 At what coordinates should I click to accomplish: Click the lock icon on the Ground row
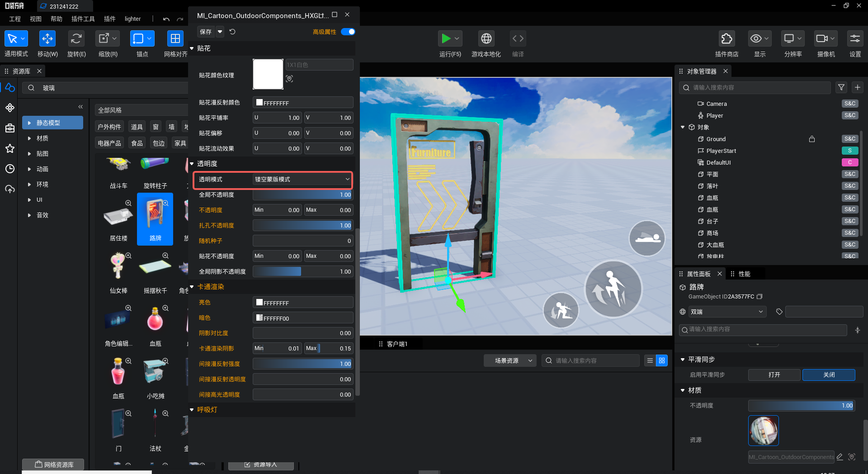pos(812,139)
